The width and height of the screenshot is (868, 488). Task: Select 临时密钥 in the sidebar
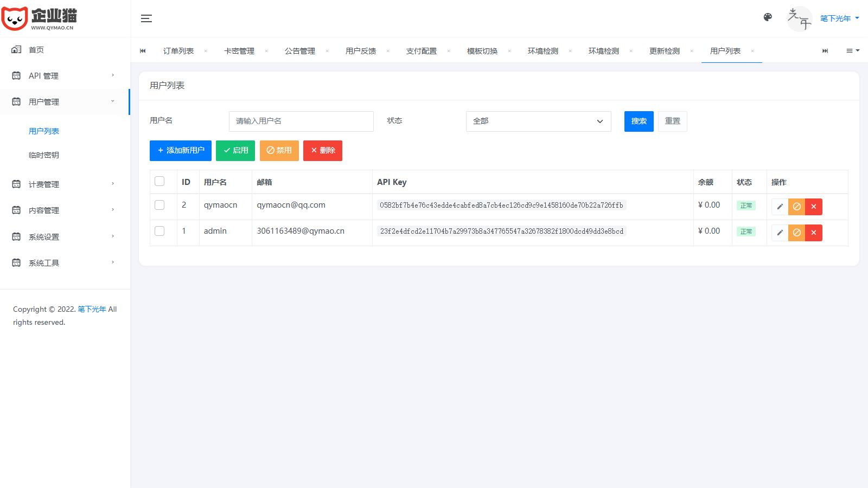click(44, 155)
